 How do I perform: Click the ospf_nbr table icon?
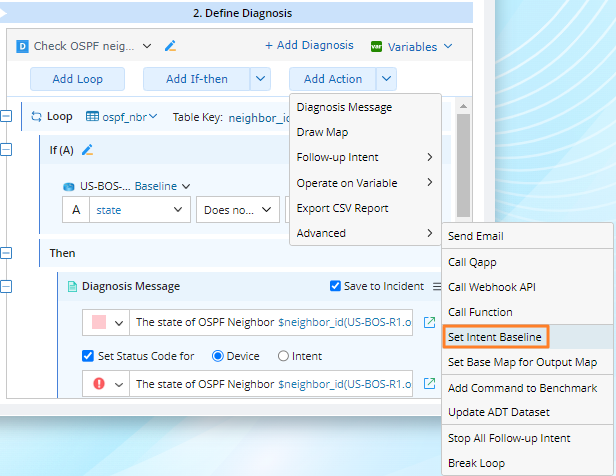[x=92, y=116]
